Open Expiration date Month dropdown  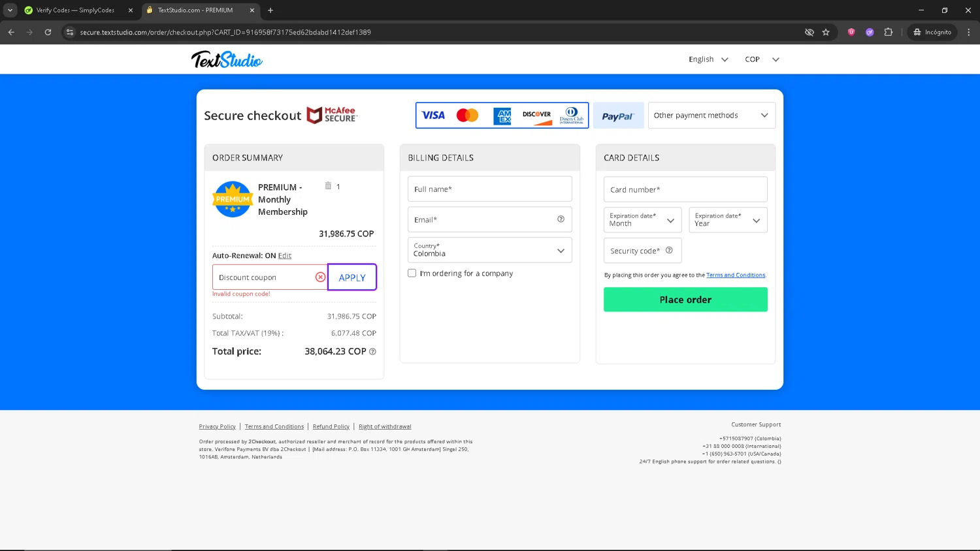pos(642,220)
